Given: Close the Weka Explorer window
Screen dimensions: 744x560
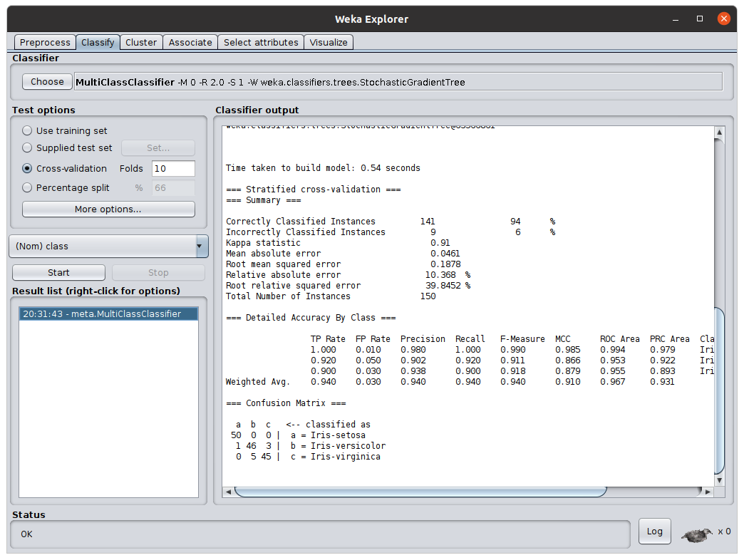Looking at the screenshot, I should 723,19.
